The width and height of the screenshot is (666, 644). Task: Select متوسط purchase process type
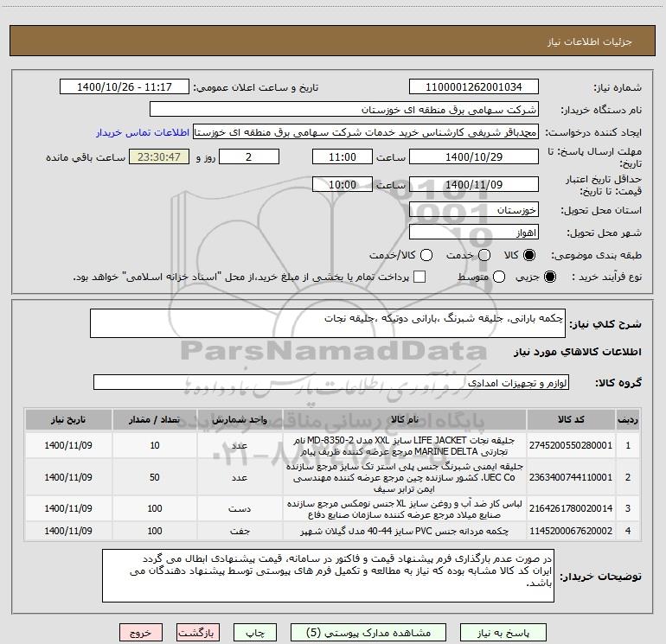click(484, 277)
